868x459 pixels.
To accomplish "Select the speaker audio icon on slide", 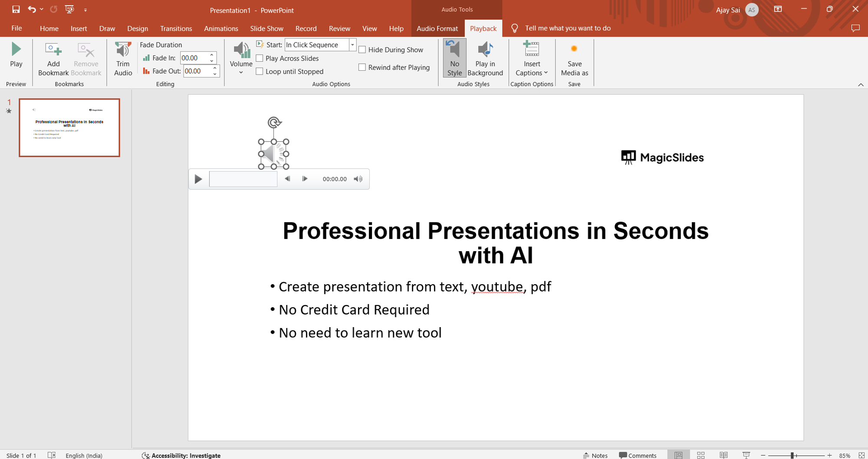I will pos(274,154).
